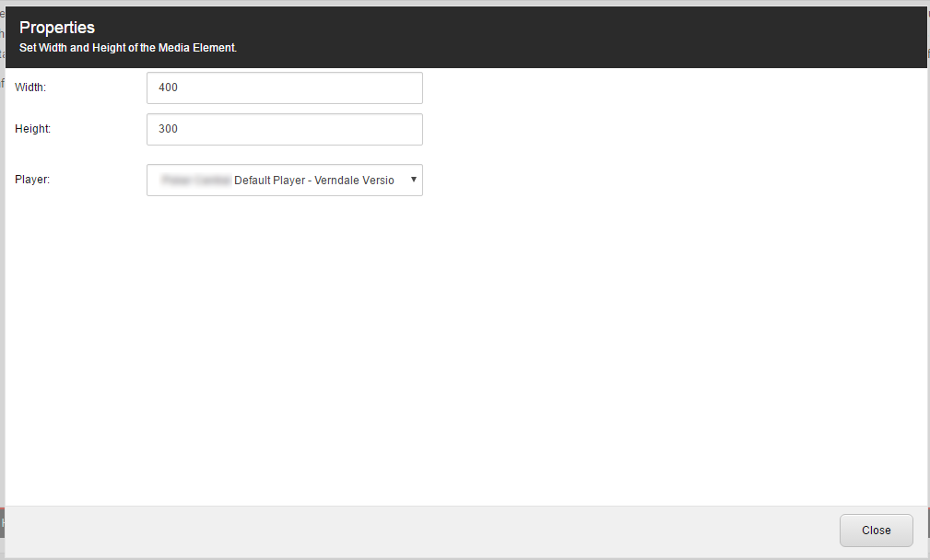Click the 'Set Width and Height' subtitle text
The width and height of the screenshot is (930, 560).
pyautogui.click(x=128, y=48)
